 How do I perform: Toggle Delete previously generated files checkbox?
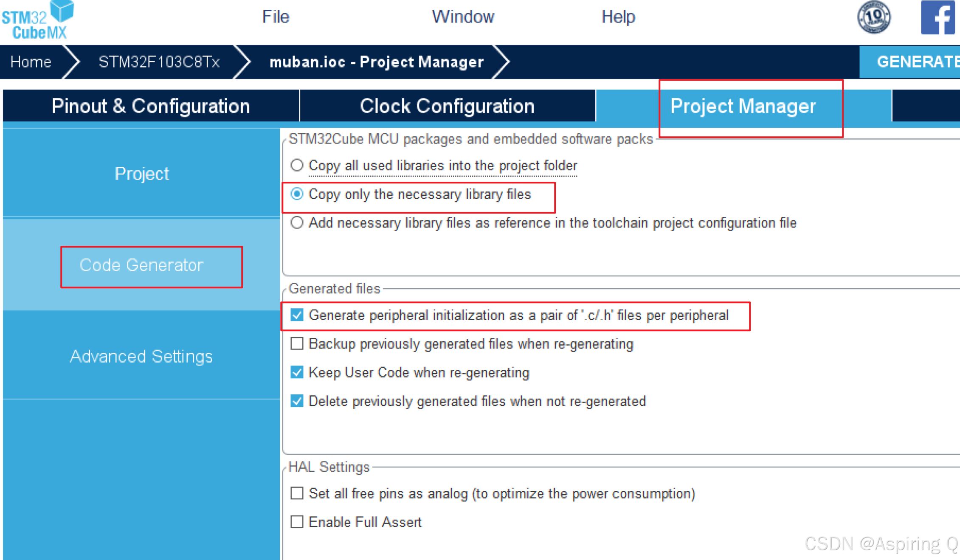(297, 401)
